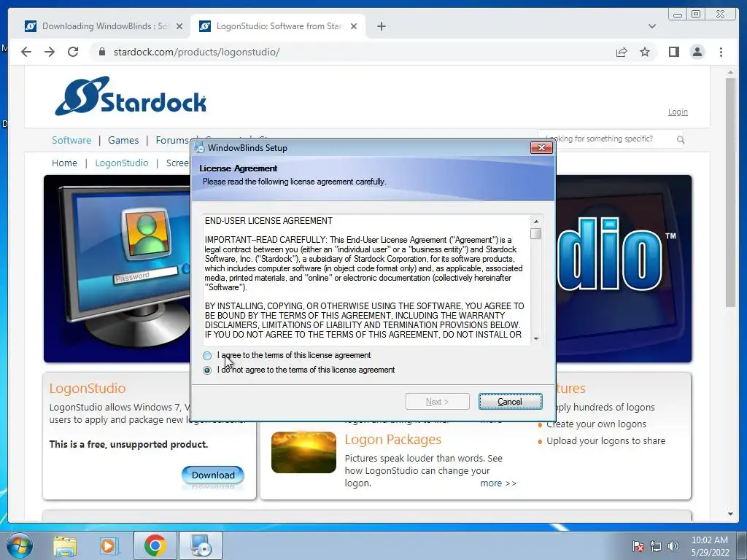747x560 pixels.
Task: Reload the Stardock page
Action: click(x=73, y=52)
